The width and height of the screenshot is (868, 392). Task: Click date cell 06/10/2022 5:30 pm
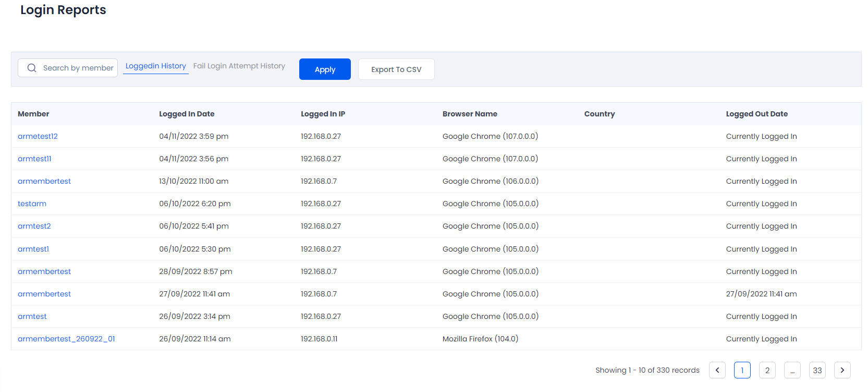pos(195,249)
